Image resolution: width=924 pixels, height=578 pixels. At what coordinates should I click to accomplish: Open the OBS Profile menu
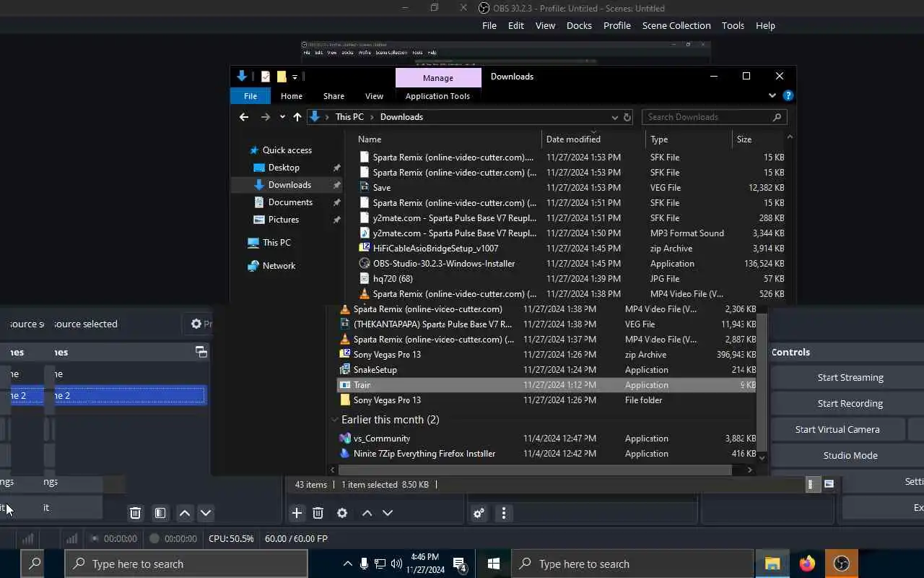click(x=617, y=25)
